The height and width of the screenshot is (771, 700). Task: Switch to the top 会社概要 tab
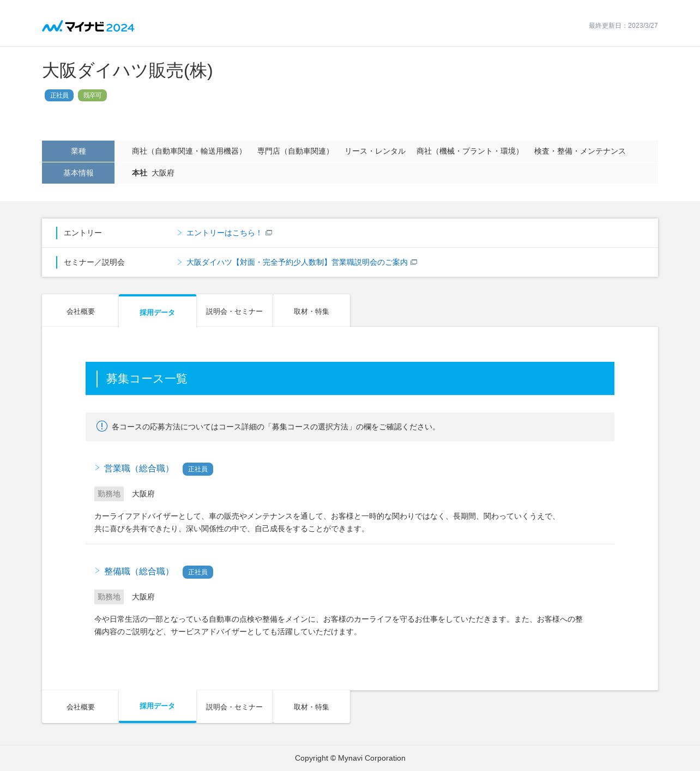pos(80,311)
